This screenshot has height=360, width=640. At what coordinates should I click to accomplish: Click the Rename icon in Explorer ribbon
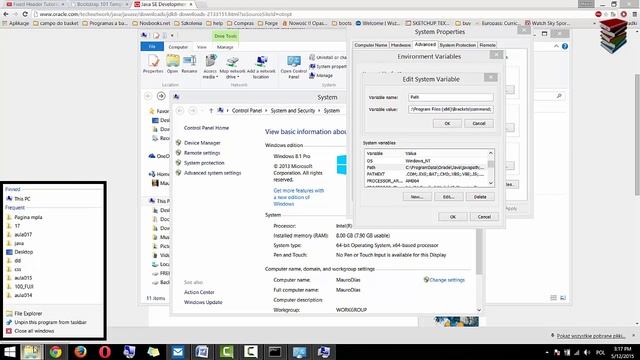tap(189, 64)
